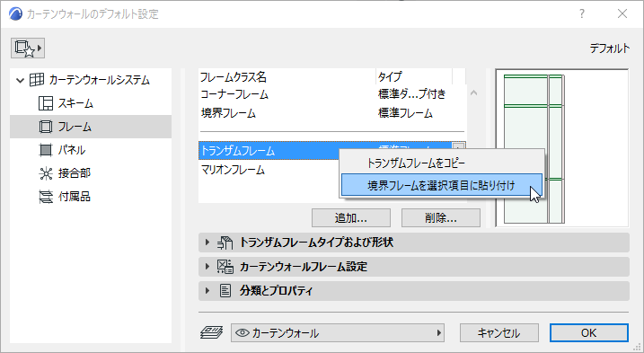The width and height of the screenshot is (644, 353).
Task: Select the フレーム page in the tree
Action: click(x=91, y=127)
